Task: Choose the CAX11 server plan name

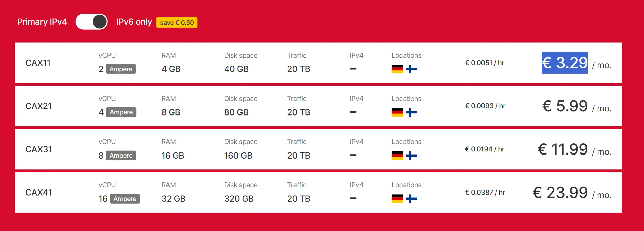Action: [38, 63]
